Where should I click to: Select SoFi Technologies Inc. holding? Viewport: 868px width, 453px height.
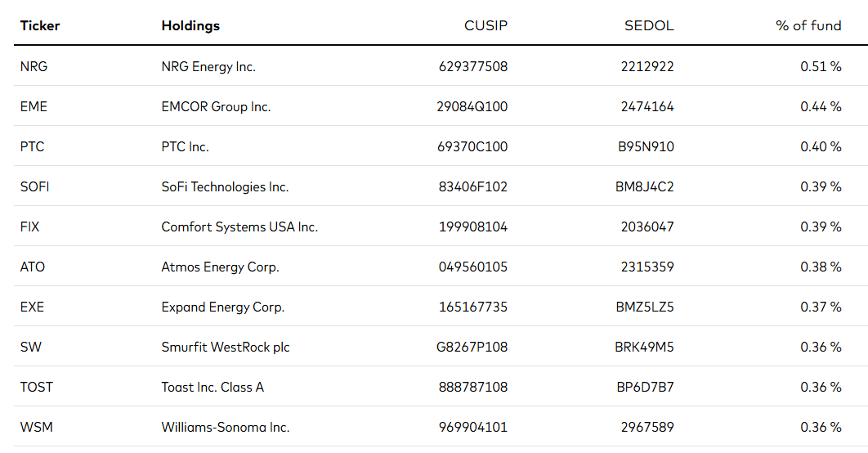(225, 186)
